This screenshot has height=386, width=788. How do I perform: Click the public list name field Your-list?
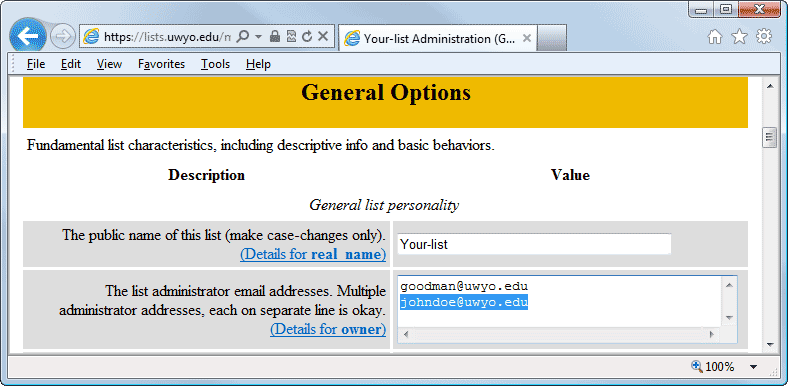[534, 244]
